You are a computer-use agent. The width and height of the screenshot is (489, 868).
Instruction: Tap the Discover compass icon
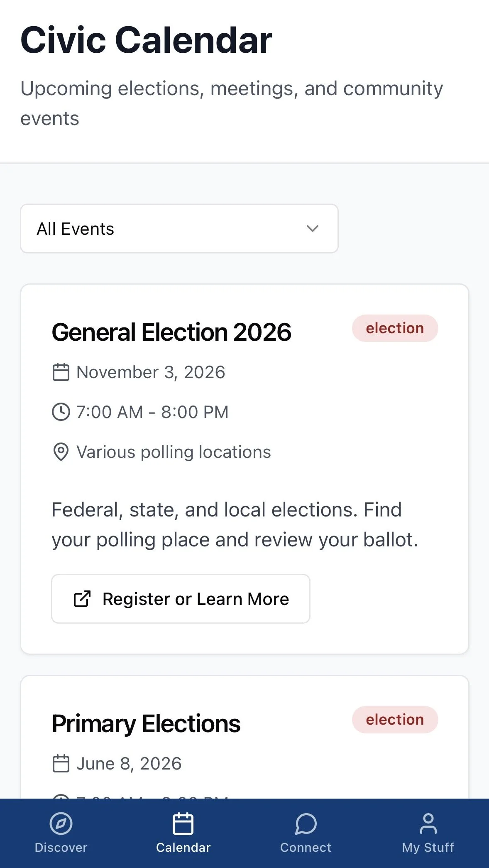pos(61,824)
